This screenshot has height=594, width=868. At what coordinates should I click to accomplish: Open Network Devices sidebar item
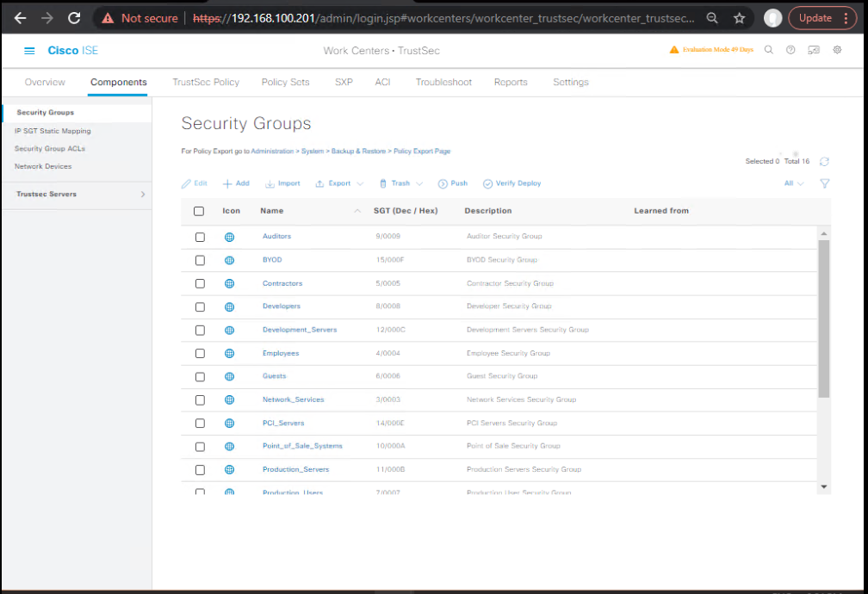pyautogui.click(x=43, y=167)
